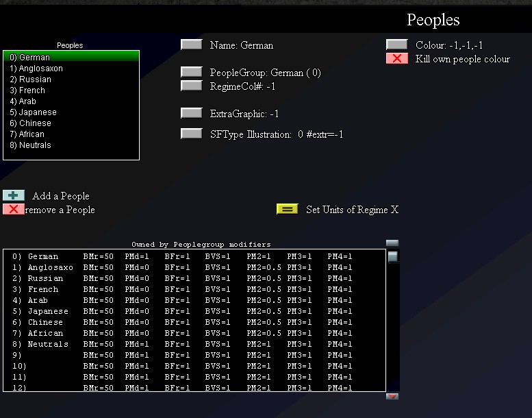Click the scroll up button of the modifiers list
This screenshot has height=418, width=532.
pyautogui.click(x=392, y=243)
